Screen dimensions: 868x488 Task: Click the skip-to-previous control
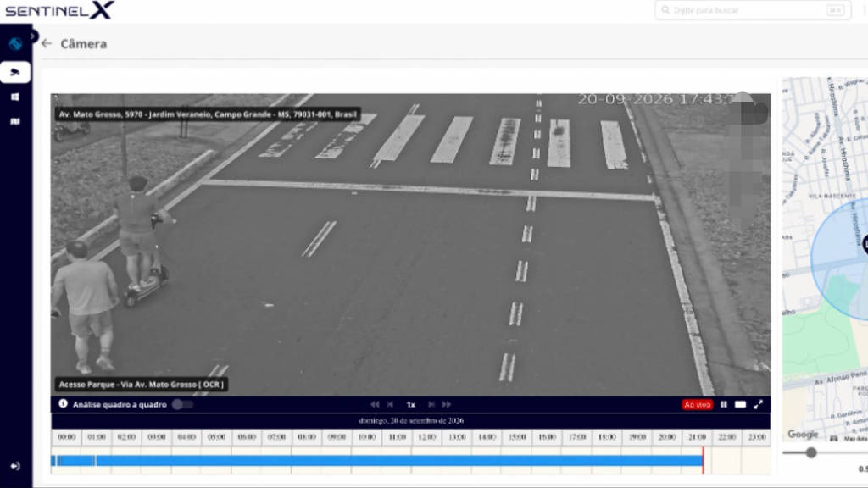coord(390,404)
